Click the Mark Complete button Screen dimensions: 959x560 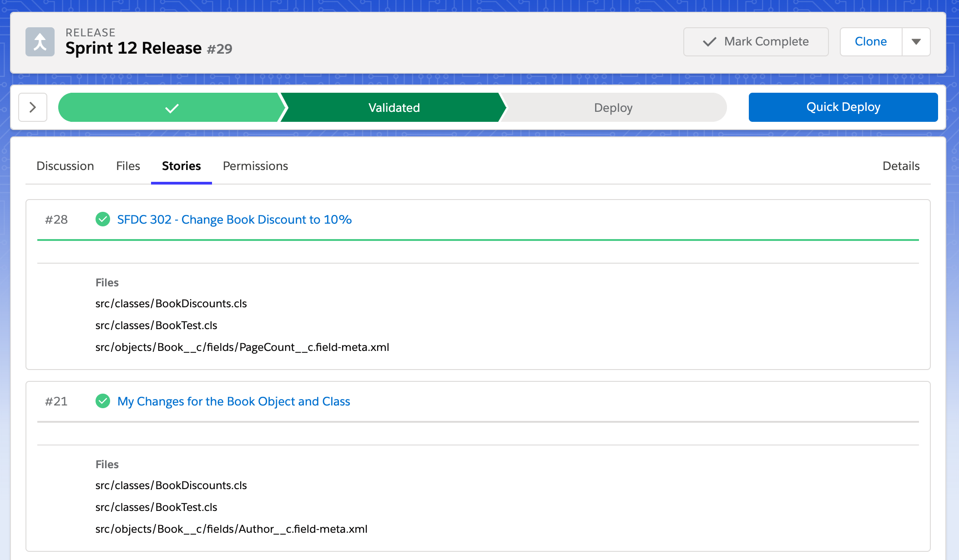[756, 42]
